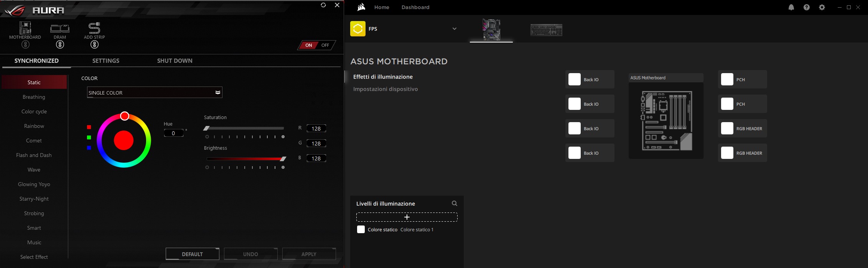Open iCUE notifications bell
This screenshot has width=868, height=268.
coord(791,7)
